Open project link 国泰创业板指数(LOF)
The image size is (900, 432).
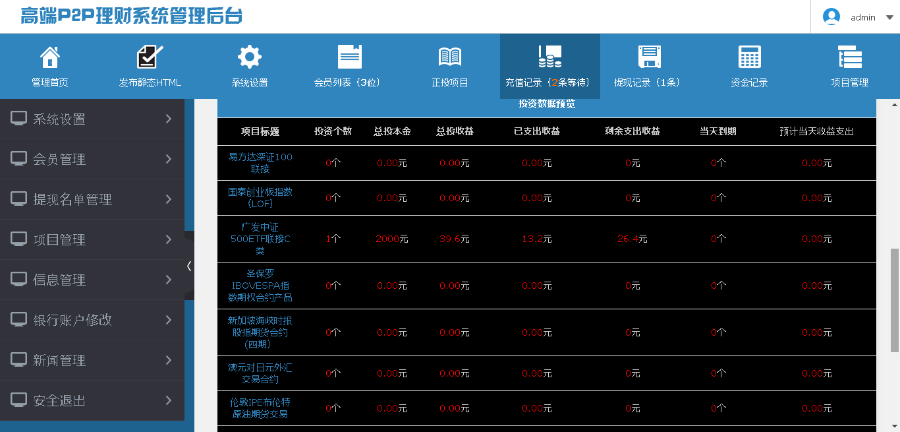[260, 198]
